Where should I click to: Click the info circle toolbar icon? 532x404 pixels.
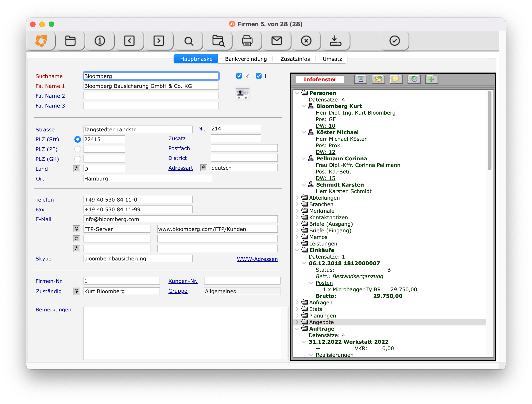[100, 41]
